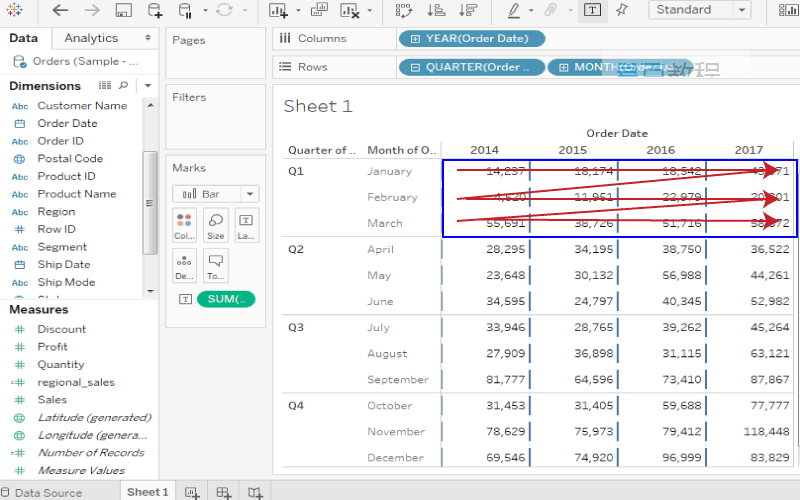Toggle show mark labels T button
The width and height of the screenshot is (800, 500).
(592, 10)
